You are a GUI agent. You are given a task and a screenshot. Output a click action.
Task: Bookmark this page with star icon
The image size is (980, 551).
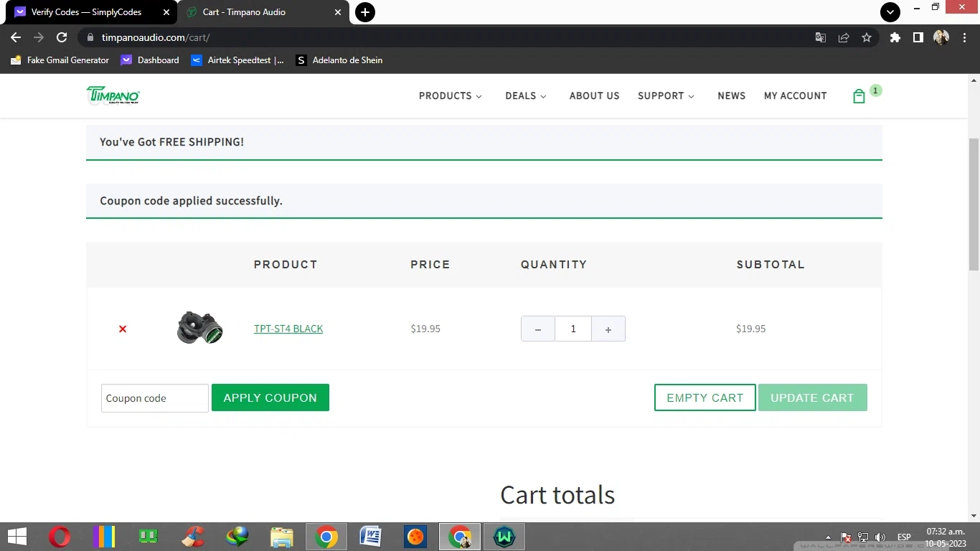867,37
